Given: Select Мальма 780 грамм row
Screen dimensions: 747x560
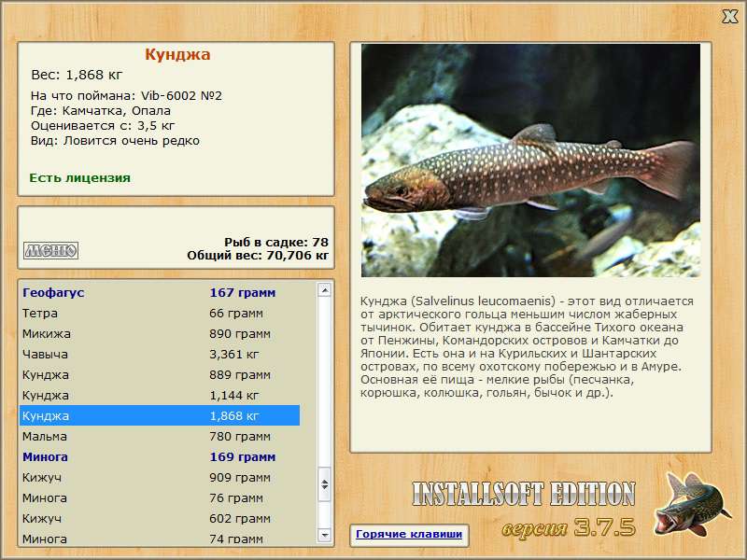Looking at the screenshot, I should tap(160, 436).
